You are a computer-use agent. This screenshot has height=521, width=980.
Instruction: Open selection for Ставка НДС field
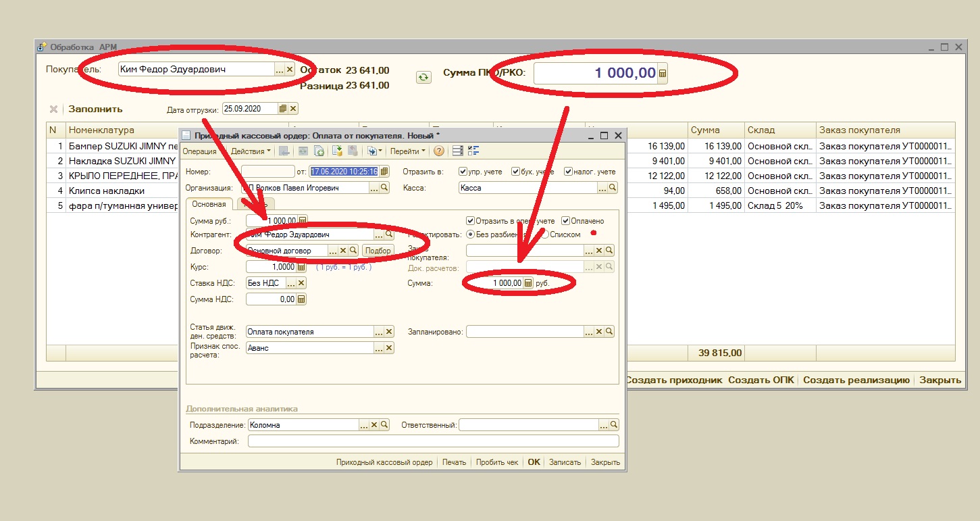[x=290, y=283]
